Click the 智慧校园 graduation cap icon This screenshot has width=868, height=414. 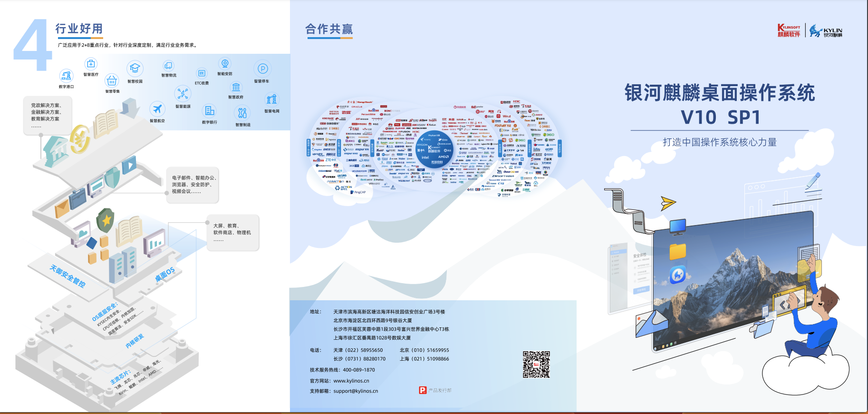point(135,69)
